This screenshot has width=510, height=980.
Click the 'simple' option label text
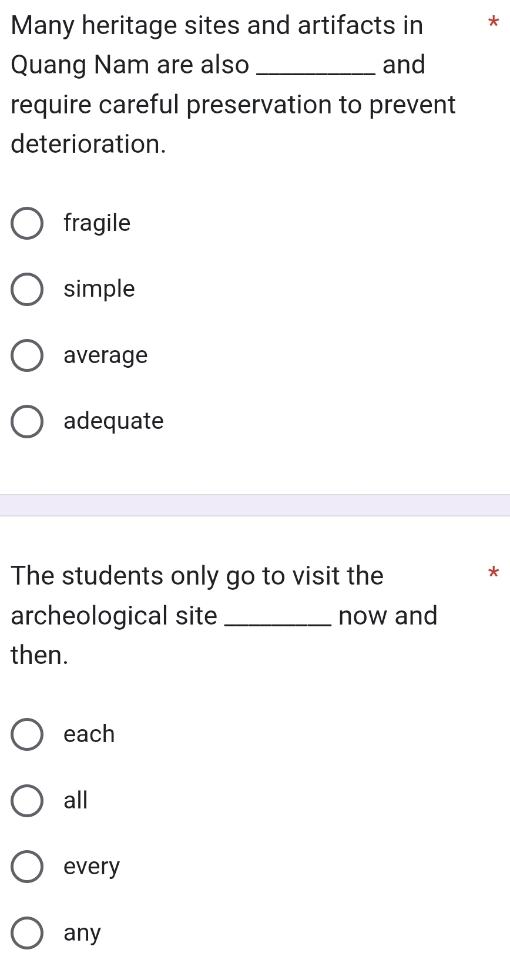[99, 289]
